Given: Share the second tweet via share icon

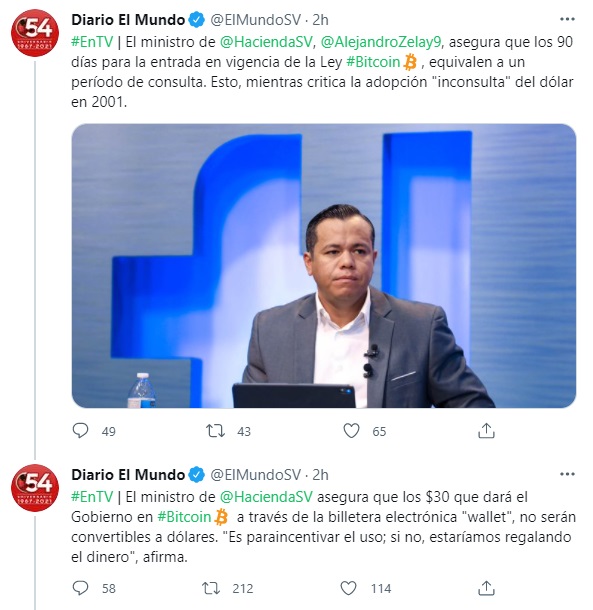Looking at the screenshot, I should tap(486, 588).
